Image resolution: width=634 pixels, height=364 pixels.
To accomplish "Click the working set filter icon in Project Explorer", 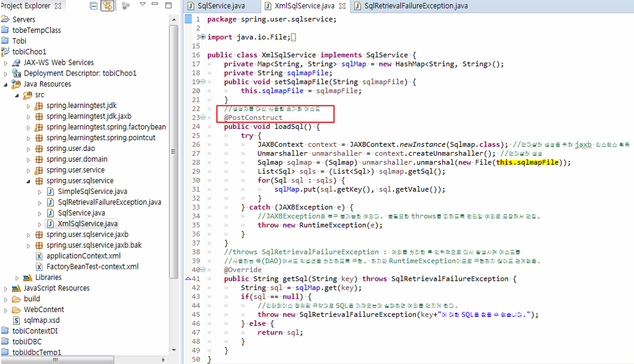I will point(126,5).
